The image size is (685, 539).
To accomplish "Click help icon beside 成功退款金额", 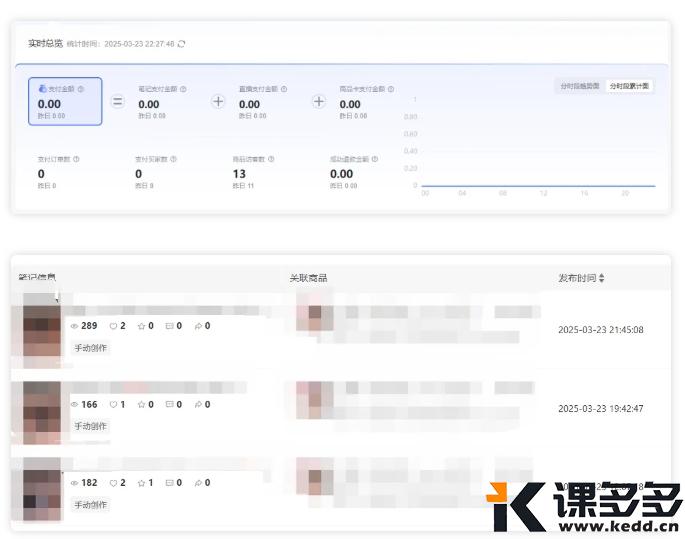I will tap(375, 159).
